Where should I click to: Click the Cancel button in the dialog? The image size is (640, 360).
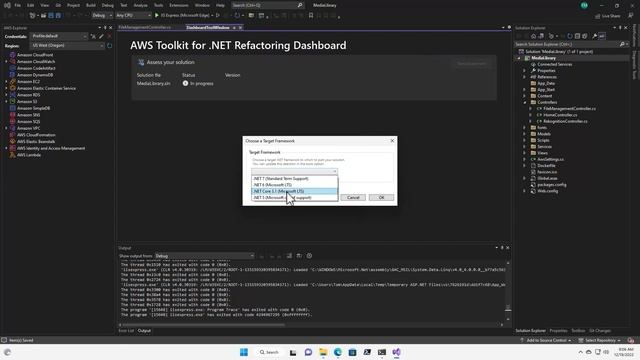[353, 198]
